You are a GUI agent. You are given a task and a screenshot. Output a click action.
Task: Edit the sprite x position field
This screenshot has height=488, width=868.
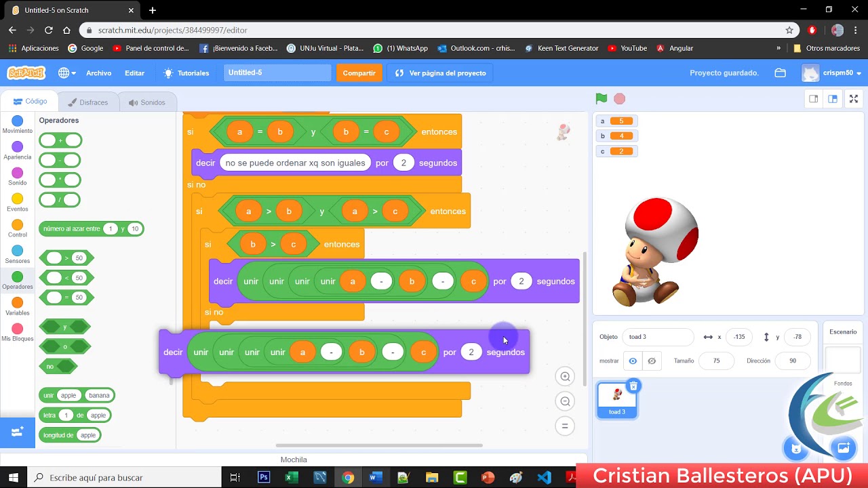pos(739,337)
